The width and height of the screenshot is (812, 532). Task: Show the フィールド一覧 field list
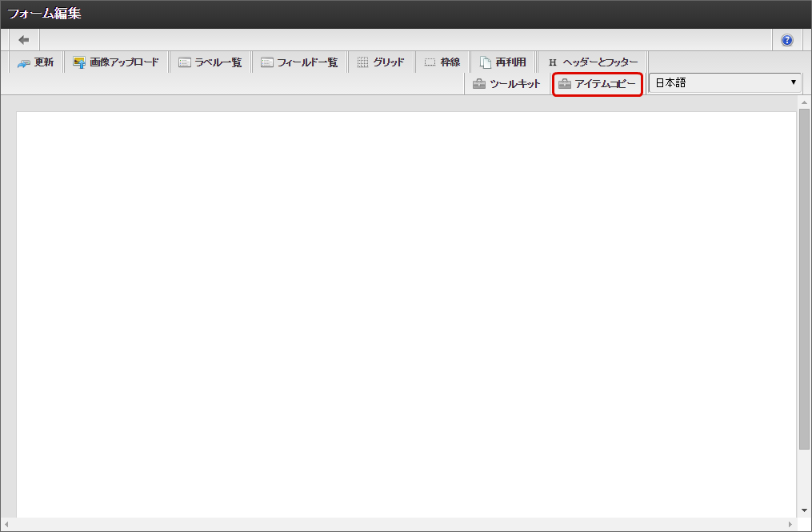(x=299, y=62)
